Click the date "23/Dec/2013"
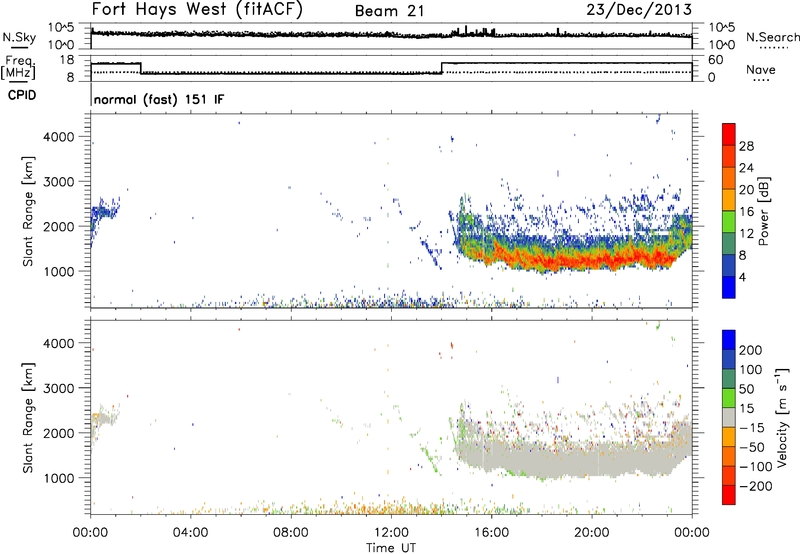This screenshot has width=800, height=554. pos(639,9)
